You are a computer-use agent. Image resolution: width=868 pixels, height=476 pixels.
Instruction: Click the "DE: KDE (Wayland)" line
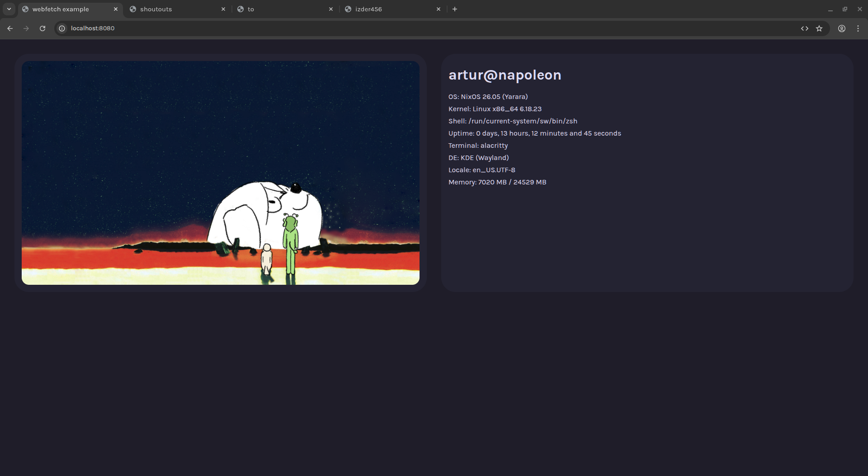coord(479,158)
